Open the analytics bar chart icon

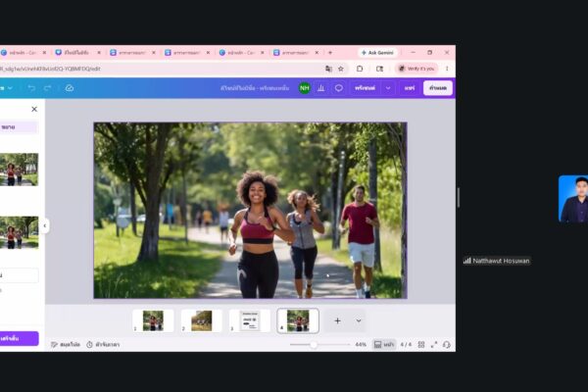(321, 88)
